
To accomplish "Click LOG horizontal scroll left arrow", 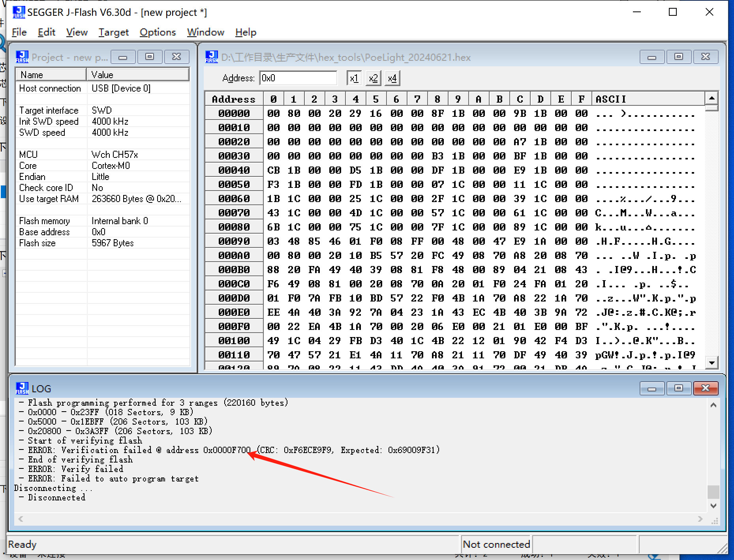I will tap(21, 519).
